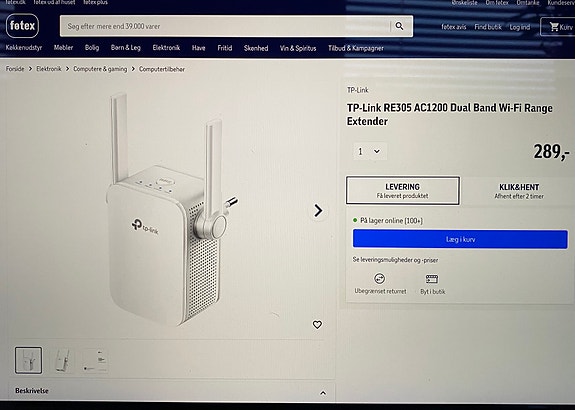The image size is (575, 410).
Task: Open Se leveringsmuligheder og -priser link
Action: 395,260
